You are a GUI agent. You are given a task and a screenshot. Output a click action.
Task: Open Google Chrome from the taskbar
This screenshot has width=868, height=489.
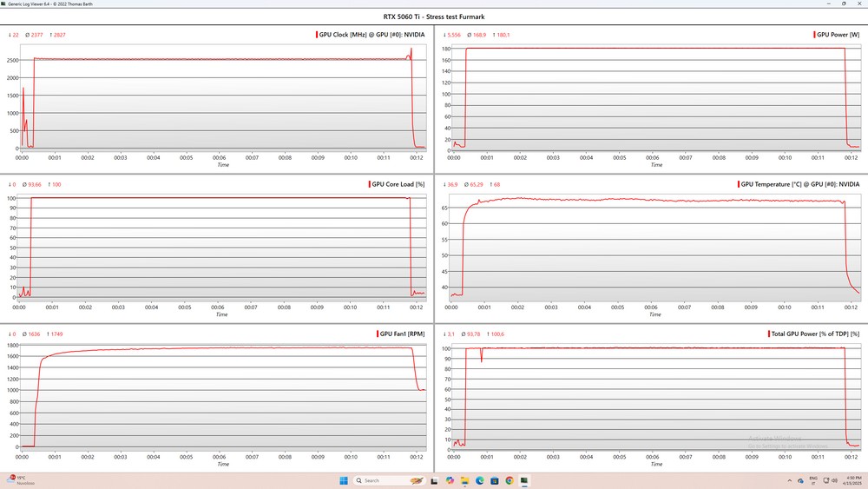(510, 480)
